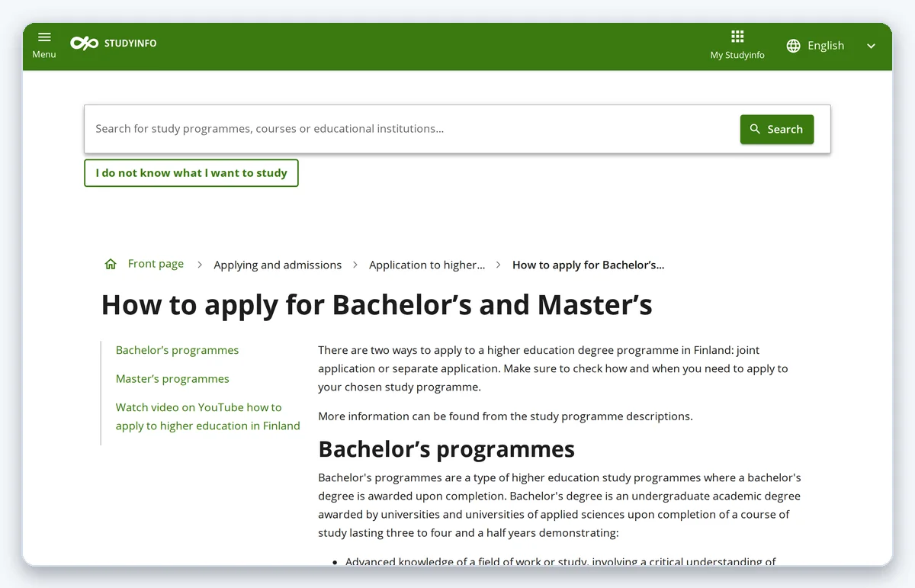This screenshot has height=588, width=915.
Task: Jump to Bachelor's programmes section link
Action: coord(177,350)
